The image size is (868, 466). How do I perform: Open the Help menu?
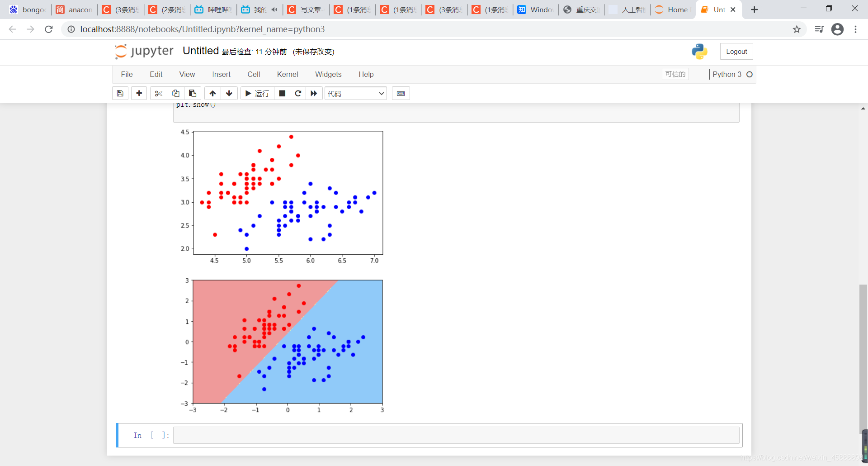(x=366, y=74)
